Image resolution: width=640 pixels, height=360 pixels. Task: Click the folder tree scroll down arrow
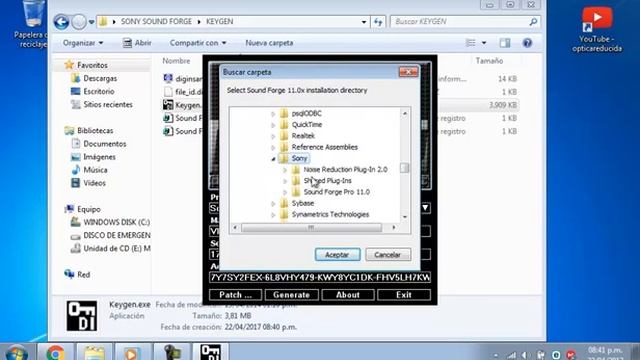(404, 217)
